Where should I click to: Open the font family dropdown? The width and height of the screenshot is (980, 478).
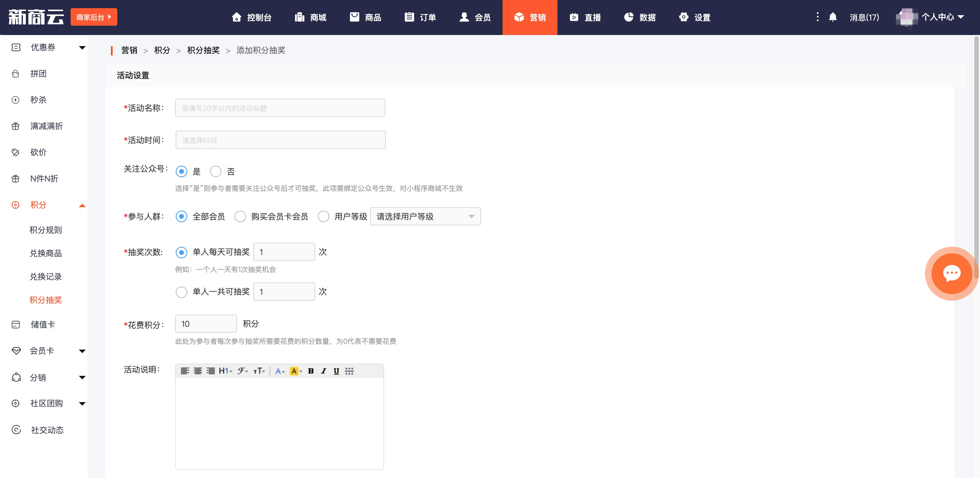243,371
